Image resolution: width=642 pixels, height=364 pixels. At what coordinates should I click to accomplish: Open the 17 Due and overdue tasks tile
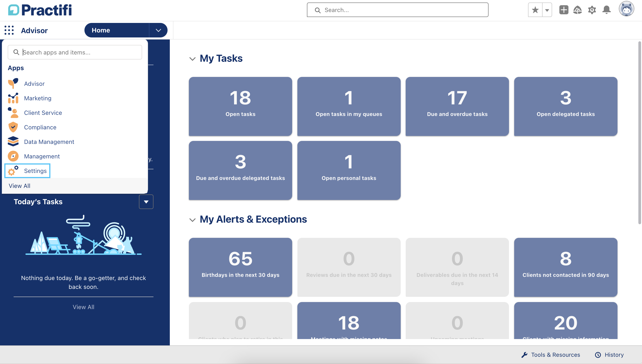pyautogui.click(x=457, y=106)
